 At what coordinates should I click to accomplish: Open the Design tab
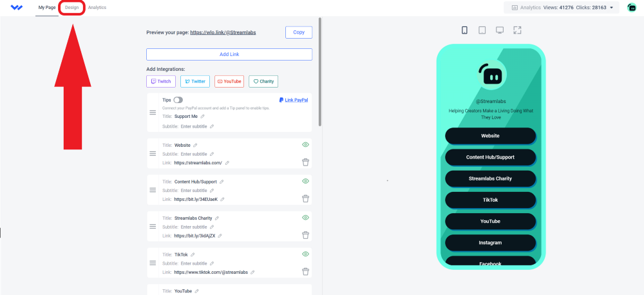coord(72,7)
